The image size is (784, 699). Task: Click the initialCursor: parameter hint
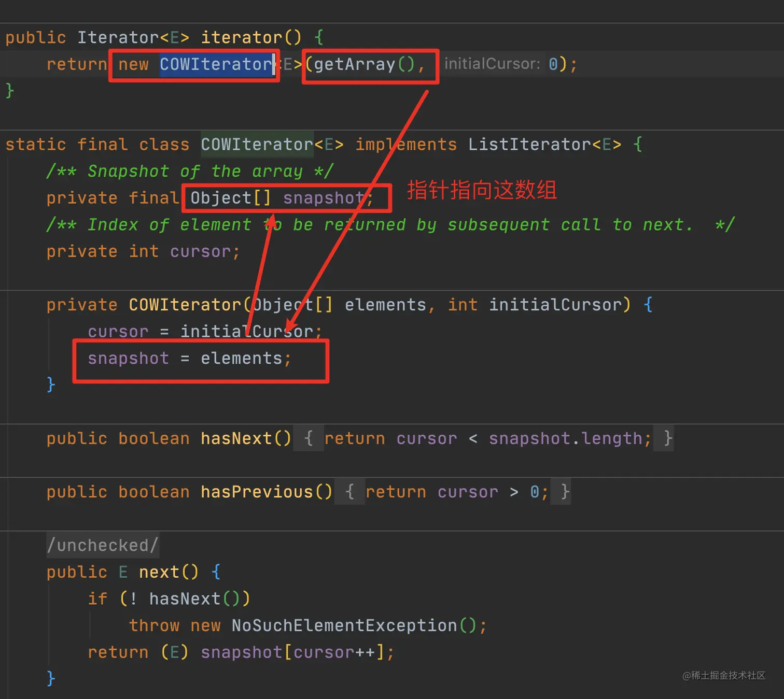(x=492, y=64)
